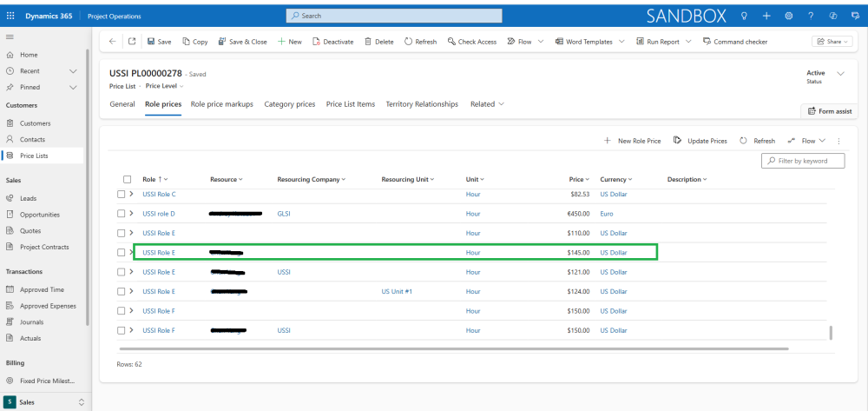The height and width of the screenshot is (411, 868).
Task: Open the Category prices tab
Action: pos(289,104)
